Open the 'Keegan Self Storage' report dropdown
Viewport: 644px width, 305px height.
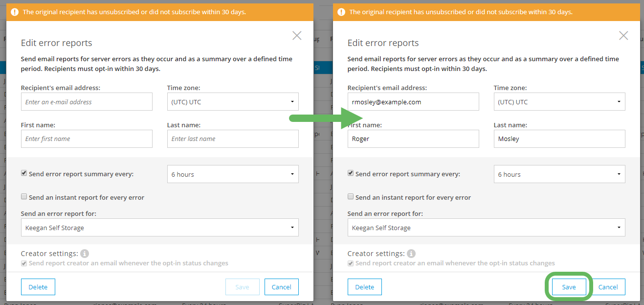pos(159,227)
